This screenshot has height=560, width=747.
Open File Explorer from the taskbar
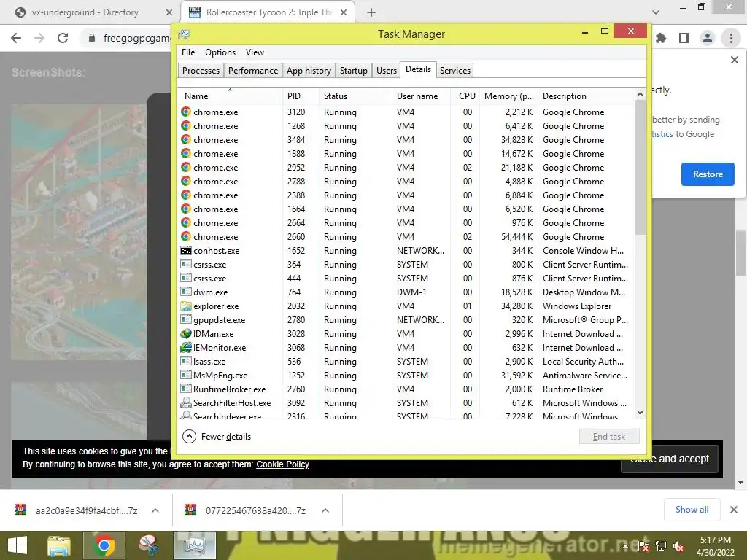point(59,545)
